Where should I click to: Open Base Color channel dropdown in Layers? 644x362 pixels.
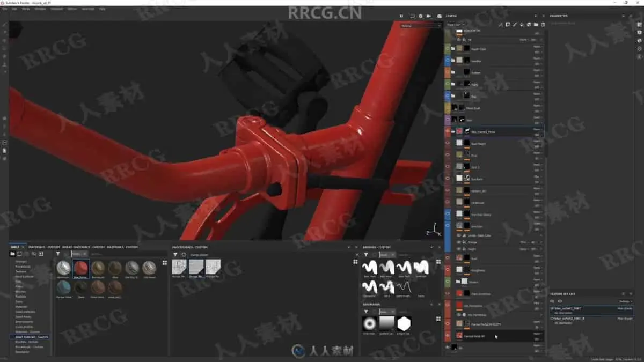pos(455,25)
